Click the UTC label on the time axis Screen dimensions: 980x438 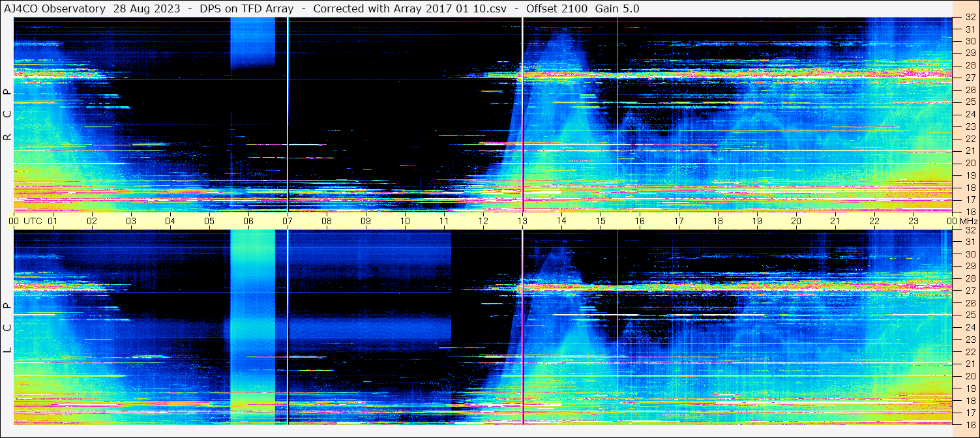pyautogui.click(x=33, y=221)
